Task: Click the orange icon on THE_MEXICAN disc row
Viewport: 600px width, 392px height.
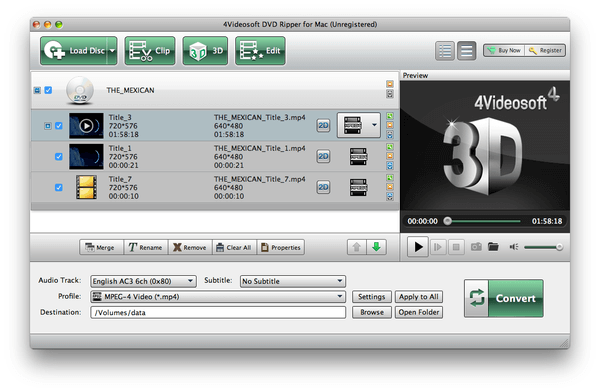Action: click(x=390, y=84)
